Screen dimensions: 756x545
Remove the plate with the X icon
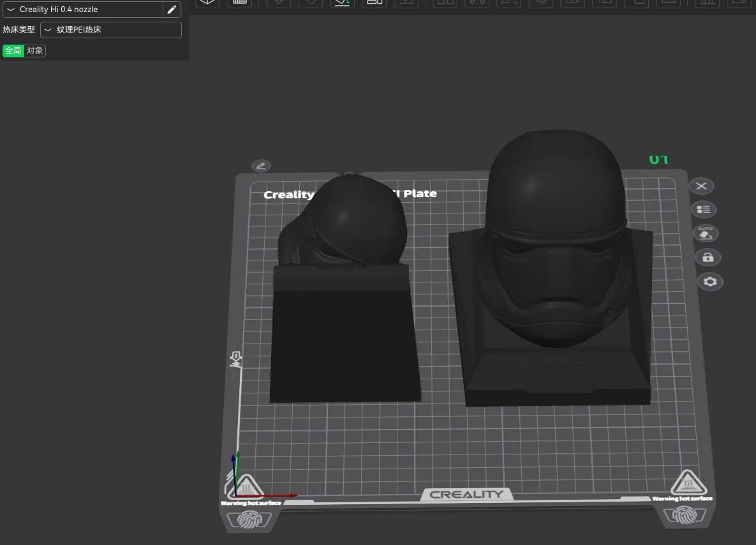pyautogui.click(x=702, y=186)
